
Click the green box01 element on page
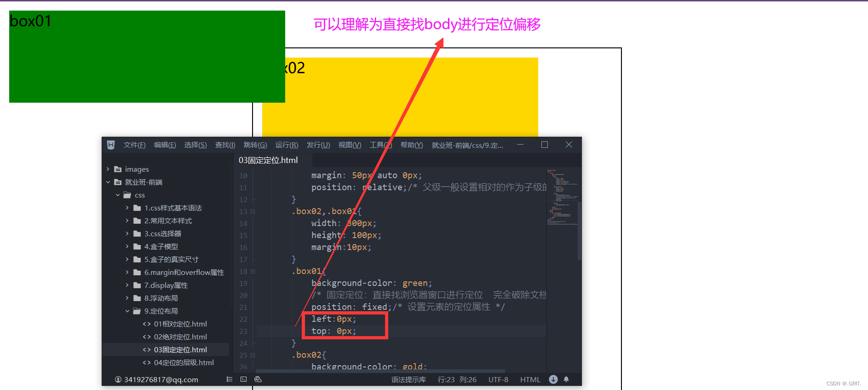(147, 57)
